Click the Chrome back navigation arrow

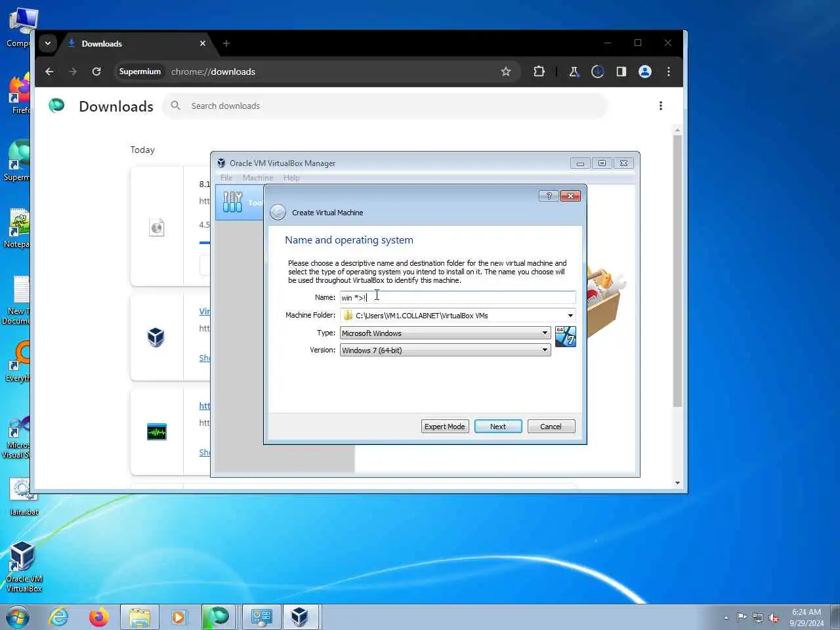(x=49, y=72)
